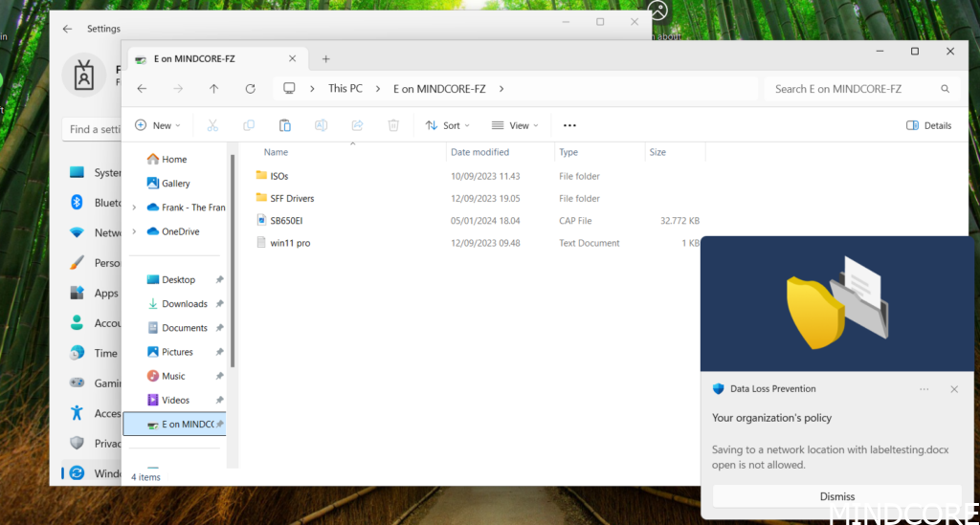Open a new File Explorer tab
Viewport: 980px width, 525px height.
(x=325, y=58)
